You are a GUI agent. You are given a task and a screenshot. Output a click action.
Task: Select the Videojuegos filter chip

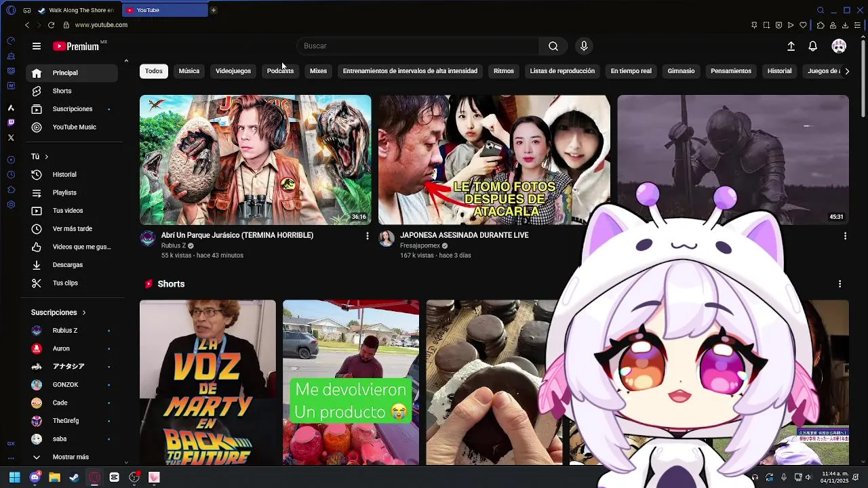pyautogui.click(x=233, y=71)
